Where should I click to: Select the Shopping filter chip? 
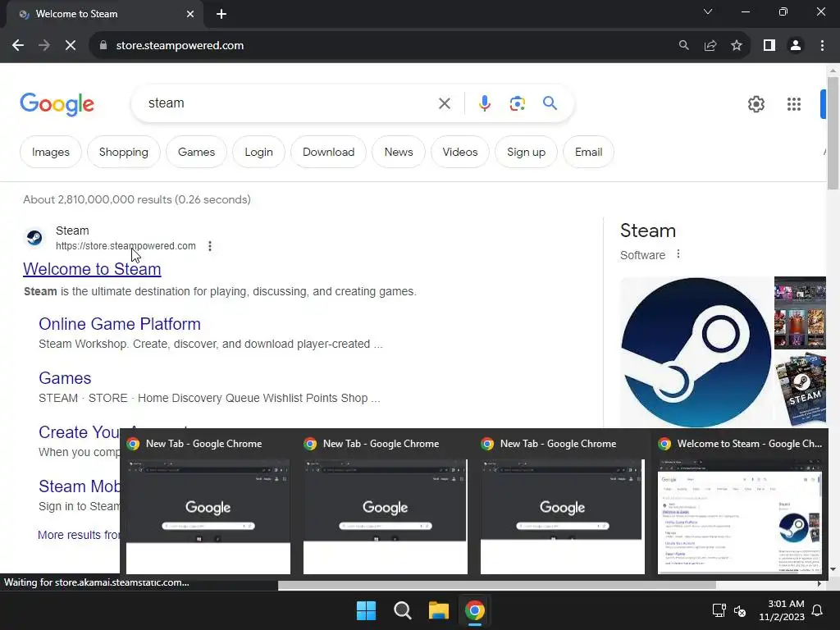[124, 152]
